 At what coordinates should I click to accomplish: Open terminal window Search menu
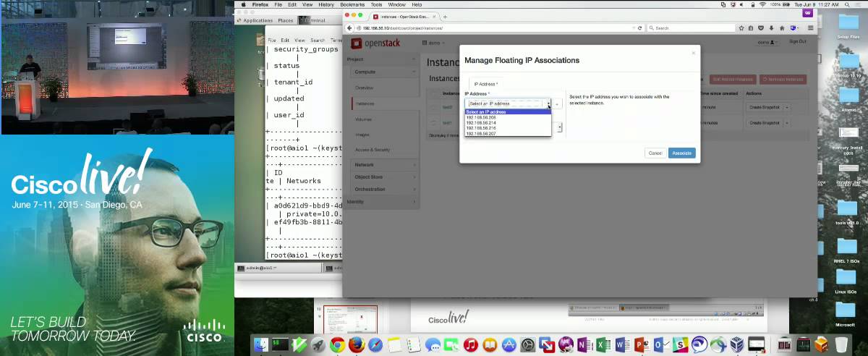[x=318, y=40]
